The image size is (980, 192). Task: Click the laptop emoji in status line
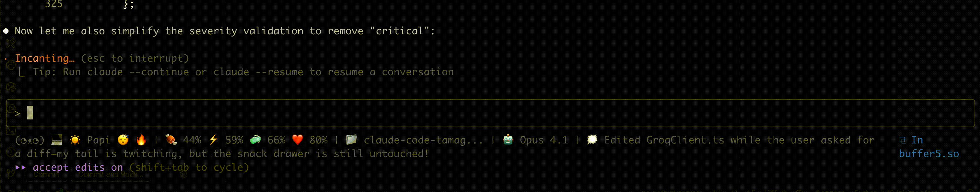57,140
